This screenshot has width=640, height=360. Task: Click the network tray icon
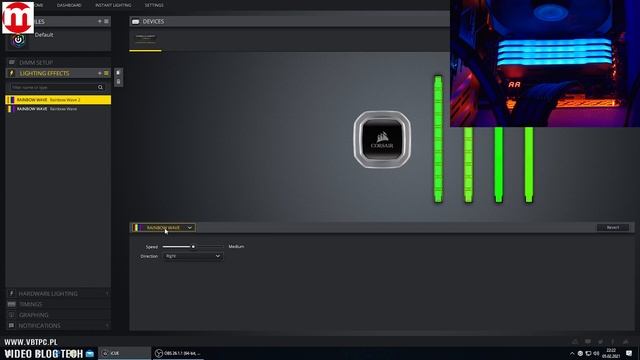[588, 353]
